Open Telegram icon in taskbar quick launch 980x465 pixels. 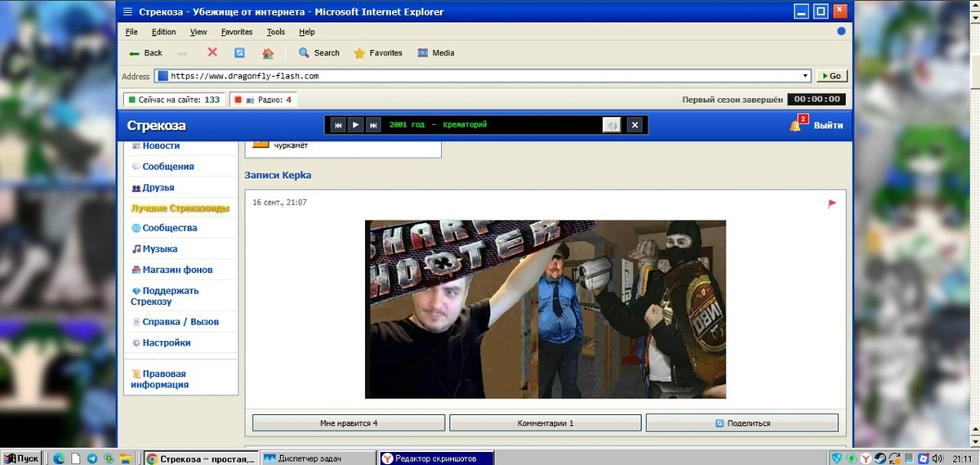pos(92,458)
